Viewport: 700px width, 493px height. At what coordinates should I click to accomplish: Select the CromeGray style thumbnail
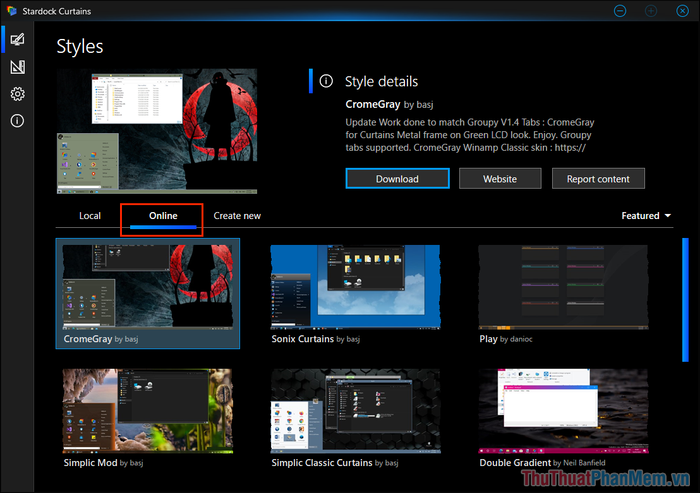coord(148,287)
